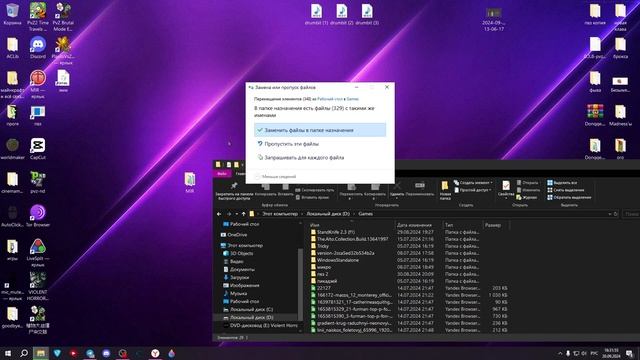Open the VIOLENT HORROR desktop shortcut
The image size is (640, 360).
click(x=38, y=286)
